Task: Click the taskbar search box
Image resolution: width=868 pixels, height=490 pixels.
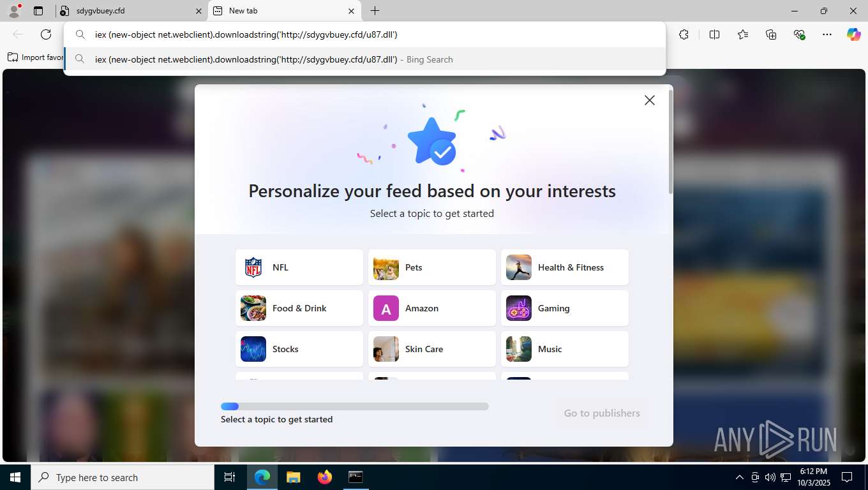Action: [123, 477]
